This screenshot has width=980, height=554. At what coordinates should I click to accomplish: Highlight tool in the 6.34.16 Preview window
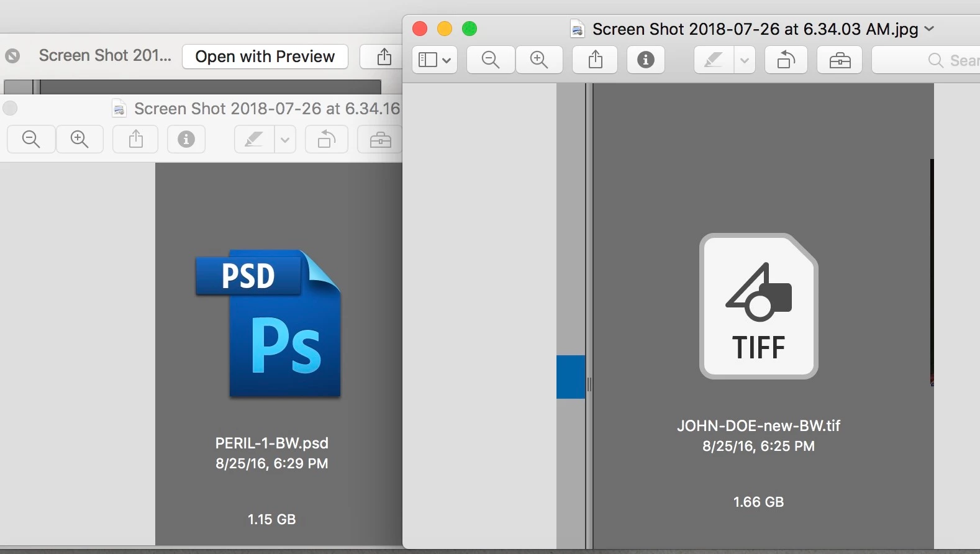click(x=254, y=139)
